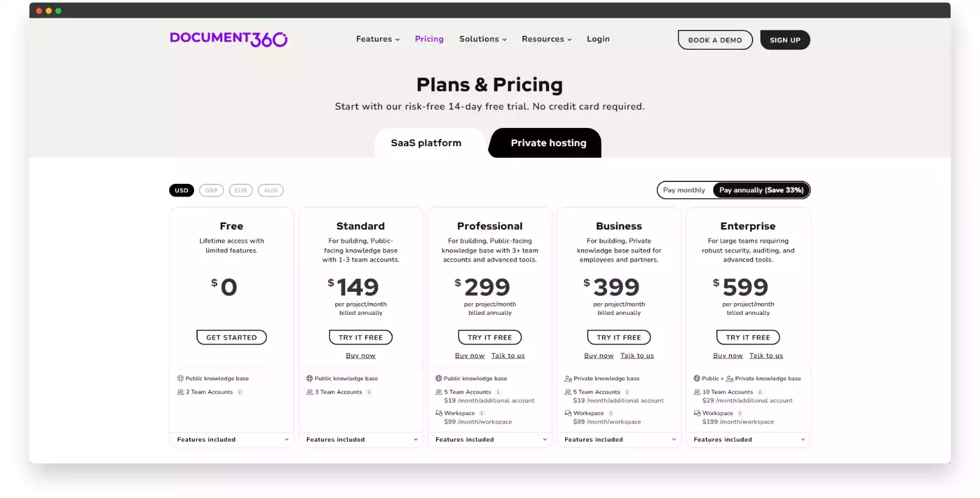The image size is (980, 498).
Task: Select Pay annually to save 33%
Action: click(x=761, y=190)
